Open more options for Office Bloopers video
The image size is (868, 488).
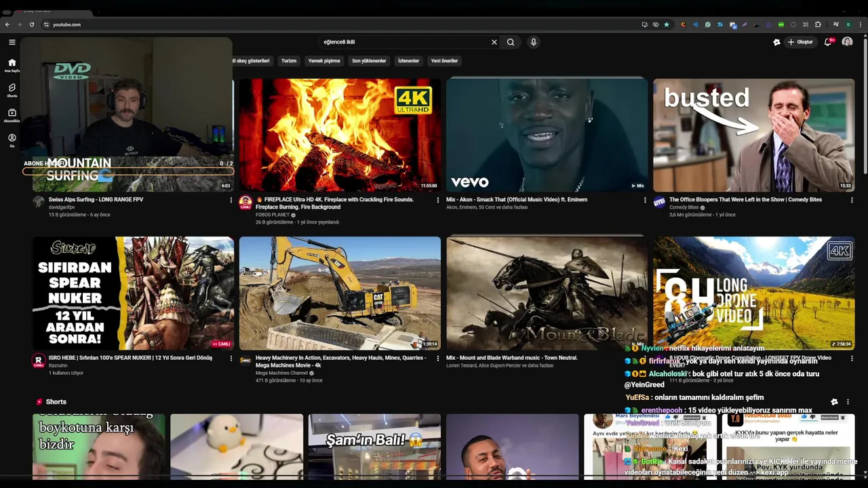click(852, 201)
